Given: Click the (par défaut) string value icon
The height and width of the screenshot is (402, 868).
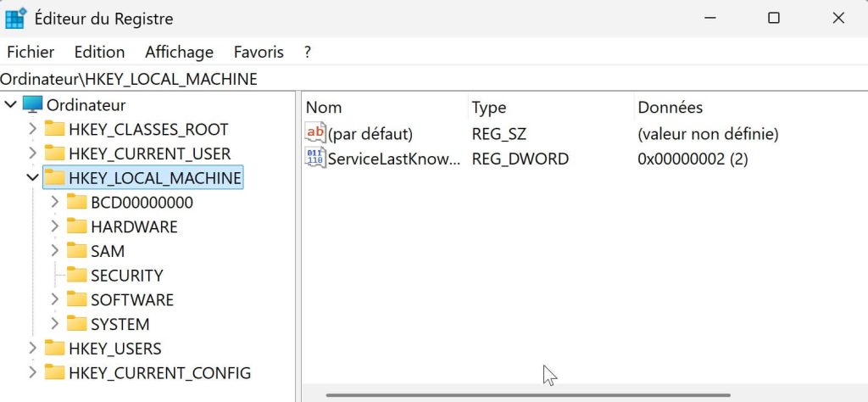Looking at the screenshot, I should click(315, 133).
